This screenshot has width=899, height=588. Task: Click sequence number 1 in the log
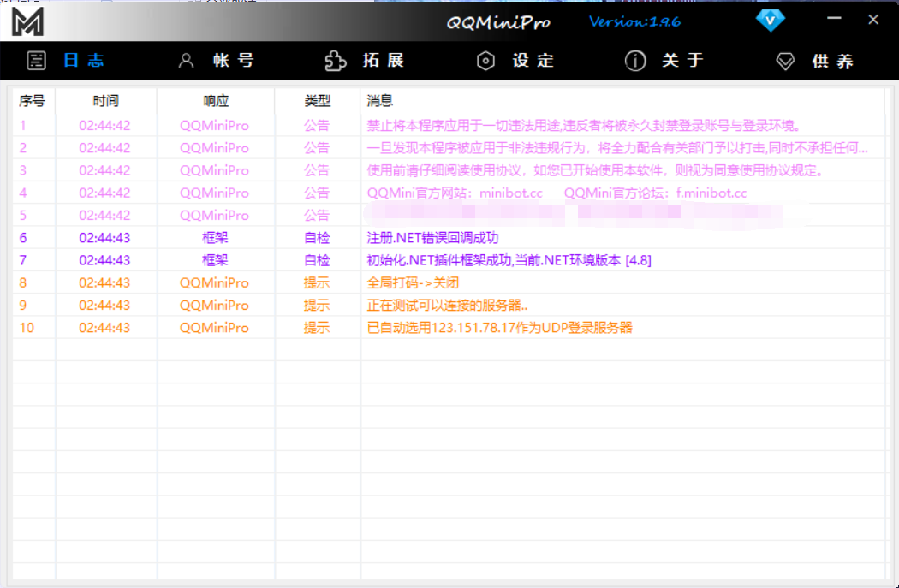[22, 126]
